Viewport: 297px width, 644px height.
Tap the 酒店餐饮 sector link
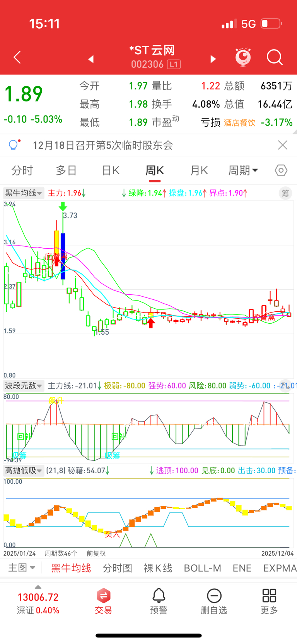pyautogui.click(x=239, y=123)
